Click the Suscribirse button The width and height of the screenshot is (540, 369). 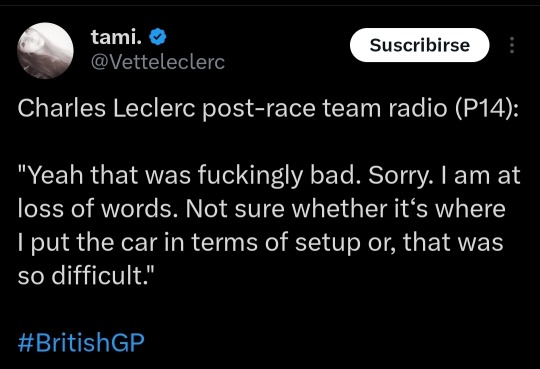click(419, 45)
